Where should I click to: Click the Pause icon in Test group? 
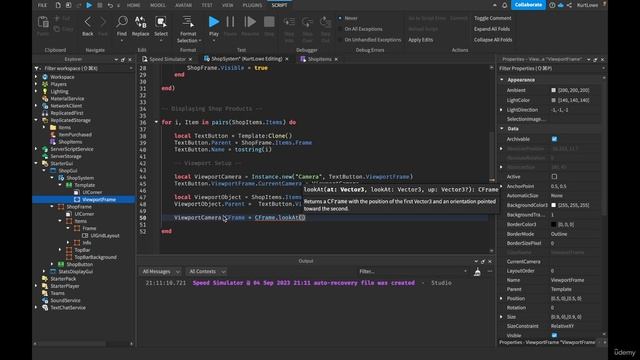[230, 22]
